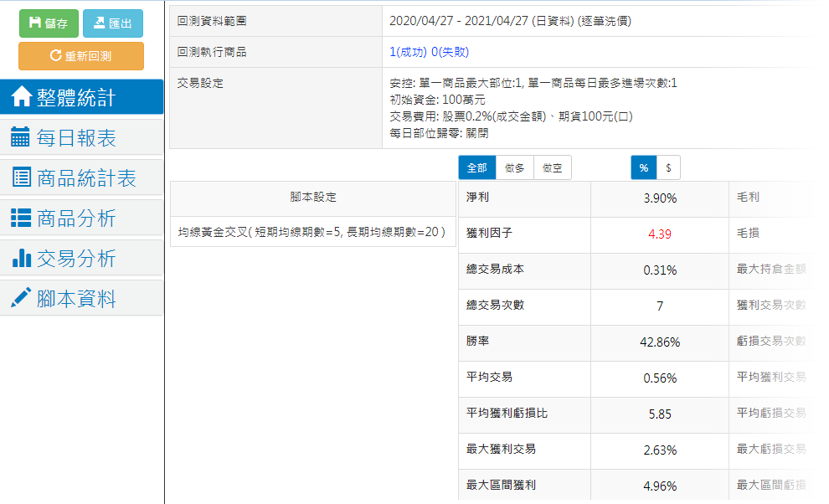
Task: Click the floppy disk icon on 儲存
Action: pyautogui.click(x=35, y=23)
